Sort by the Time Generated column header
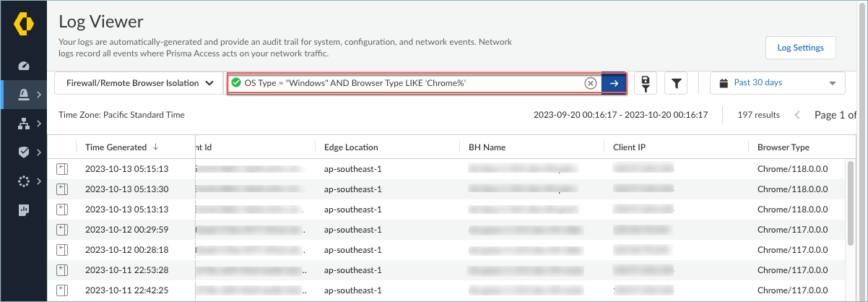The height and width of the screenshot is (302, 868). pos(116,147)
